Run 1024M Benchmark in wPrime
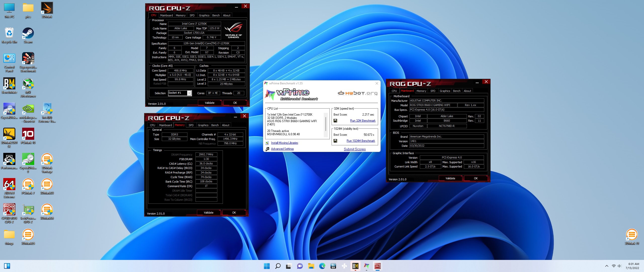The height and width of the screenshot is (272, 644). [361, 141]
